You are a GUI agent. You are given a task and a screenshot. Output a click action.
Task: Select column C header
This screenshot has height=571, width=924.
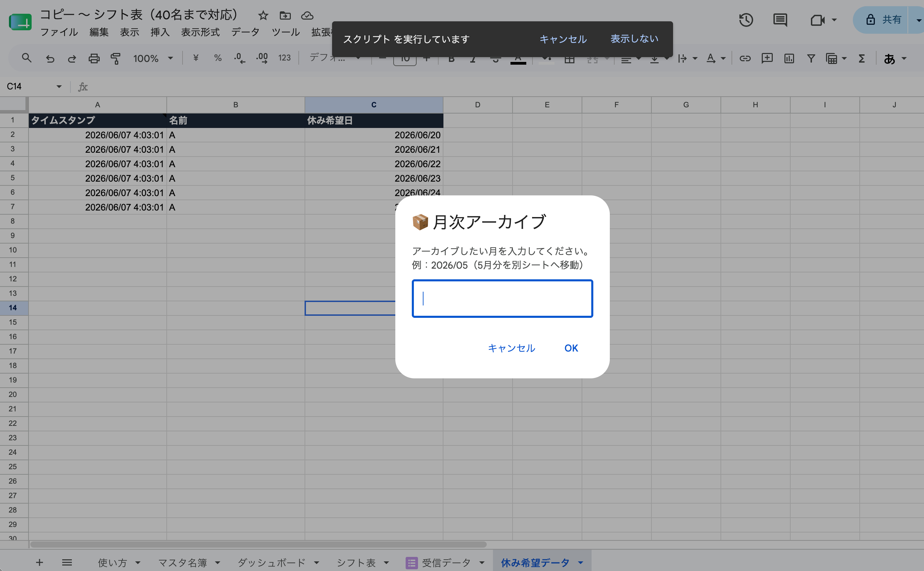click(374, 105)
